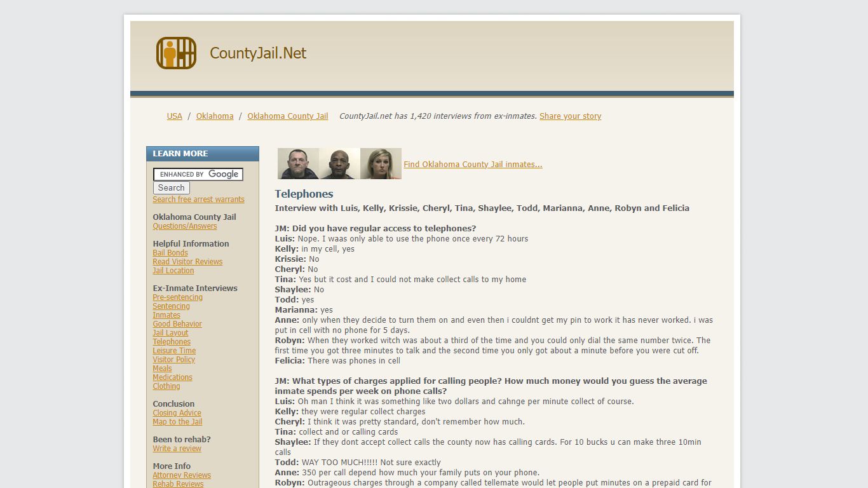
Task: Open the Leisure Time link
Action: tap(174, 351)
